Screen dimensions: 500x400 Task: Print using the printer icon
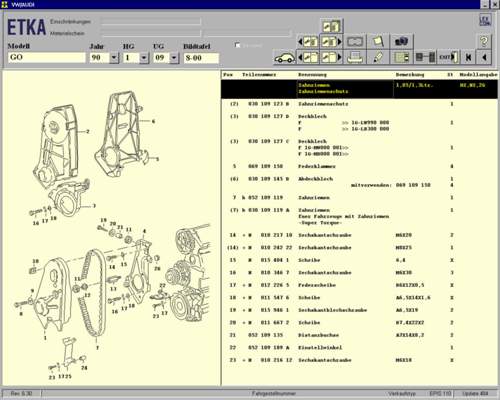[355, 57]
